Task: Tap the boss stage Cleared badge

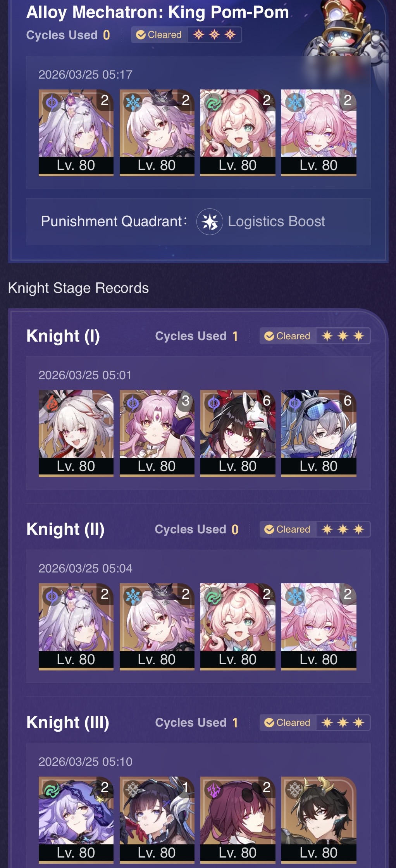Action: pos(159,35)
